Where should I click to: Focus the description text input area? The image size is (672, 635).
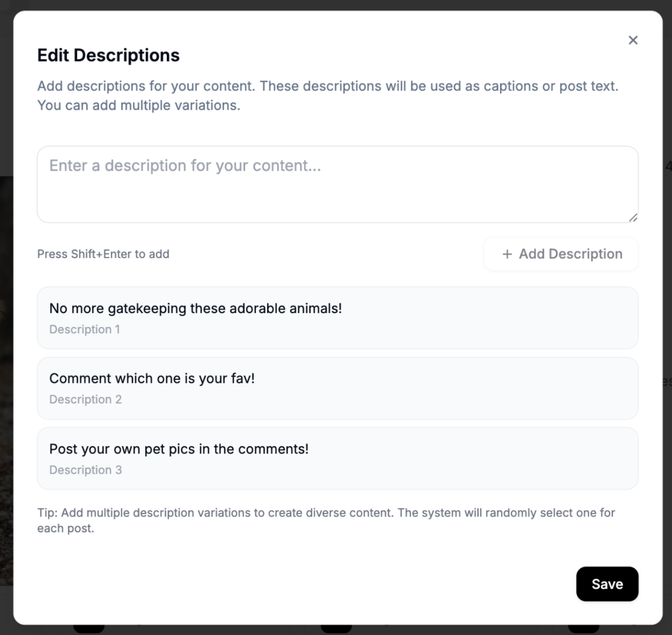tap(337, 184)
